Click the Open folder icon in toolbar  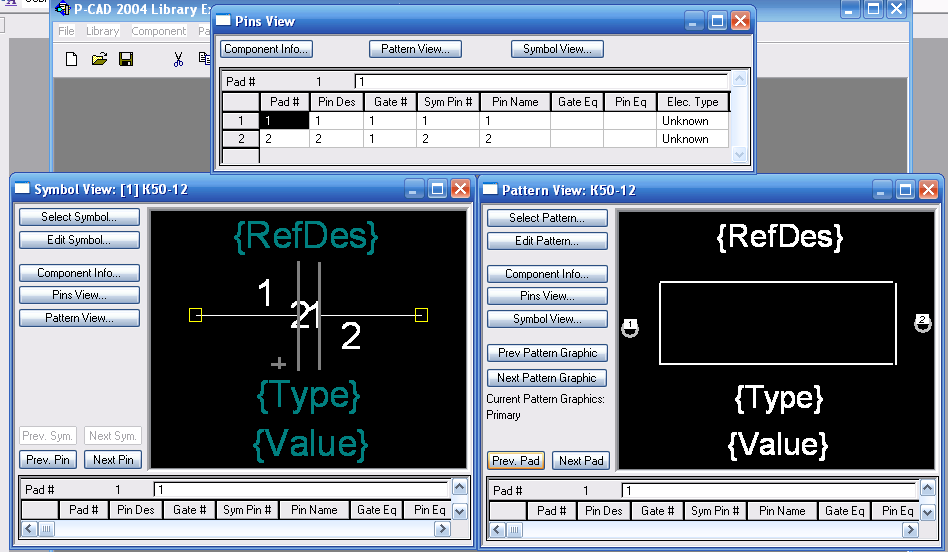(x=99, y=59)
